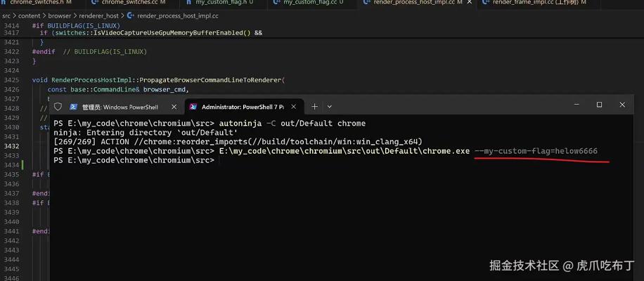Click 'src' in the breadcrumb path
The width and height of the screenshot is (644, 281).
coord(6,16)
